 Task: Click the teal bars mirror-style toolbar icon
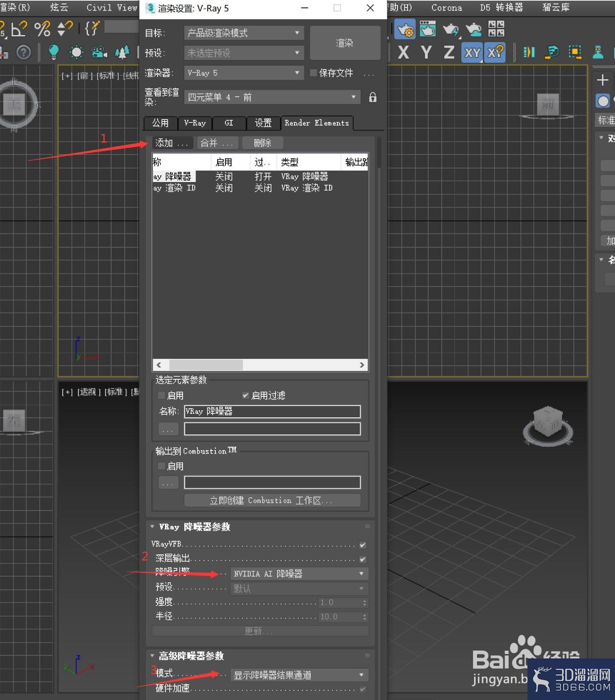pos(529,52)
